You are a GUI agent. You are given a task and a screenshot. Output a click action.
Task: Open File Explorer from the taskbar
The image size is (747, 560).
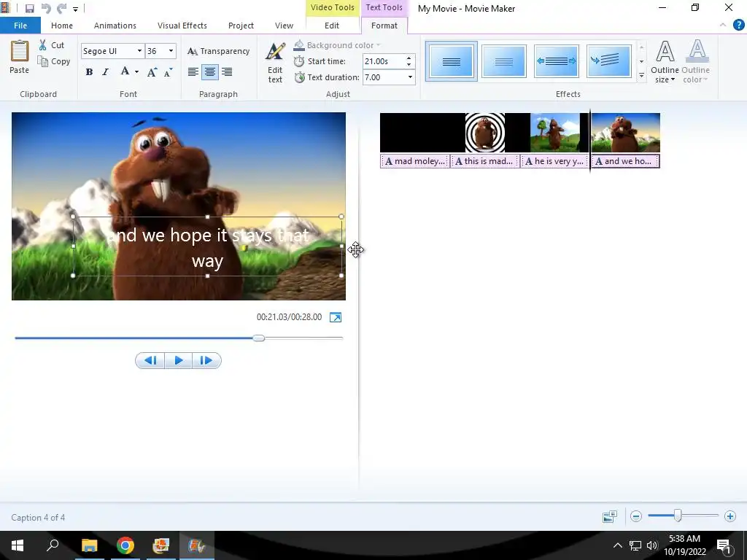[x=89, y=545]
